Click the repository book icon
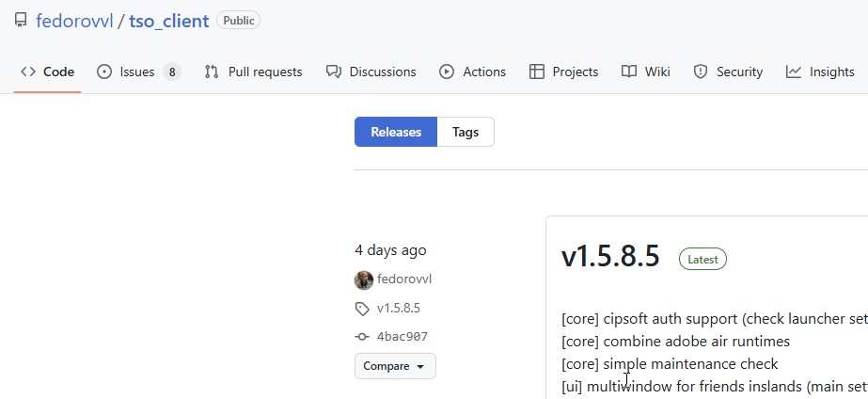This screenshot has height=399, width=868. (21, 21)
